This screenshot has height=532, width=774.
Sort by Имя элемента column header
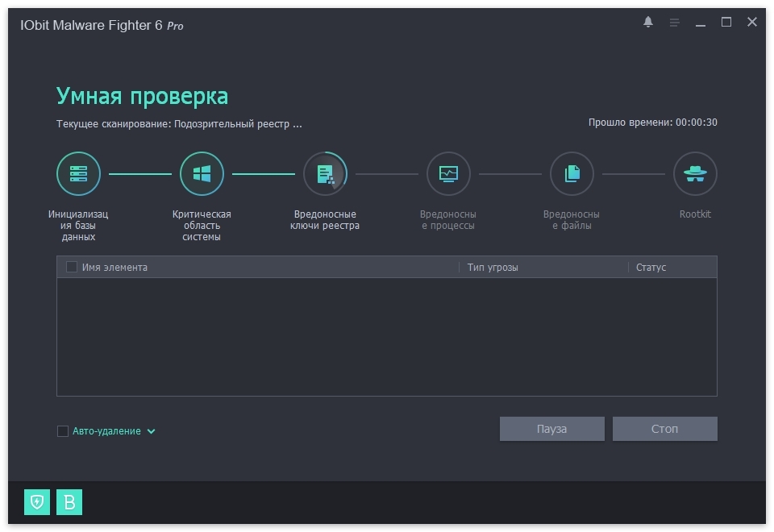(x=114, y=267)
